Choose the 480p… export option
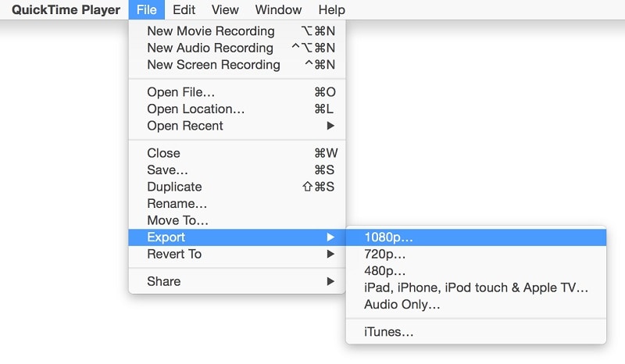Viewport: 625px width, 364px height. pyautogui.click(x=384, y=271)
